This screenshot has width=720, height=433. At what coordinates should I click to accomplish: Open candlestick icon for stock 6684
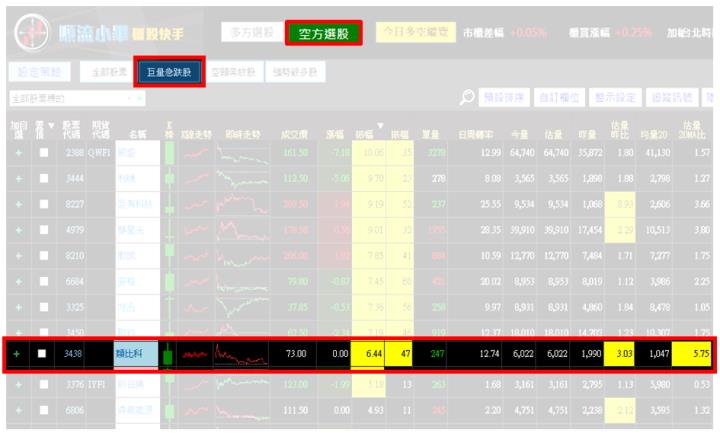pos(169,281)
